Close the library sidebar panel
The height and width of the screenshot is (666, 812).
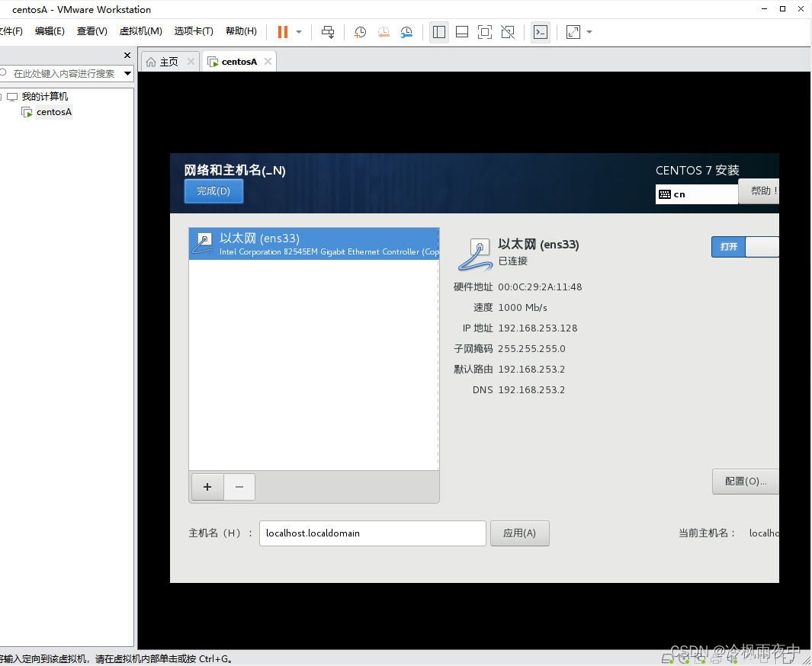click(127, 56)
